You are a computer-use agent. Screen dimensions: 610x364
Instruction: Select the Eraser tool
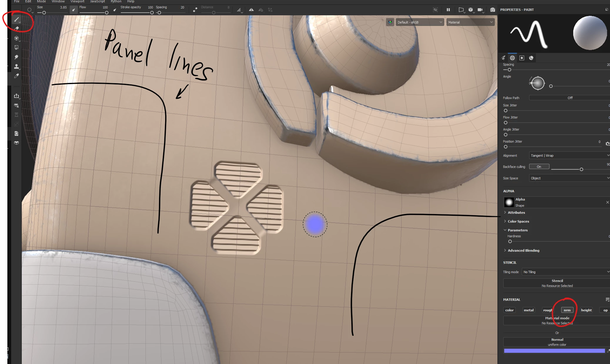click(x=16, y=29)
